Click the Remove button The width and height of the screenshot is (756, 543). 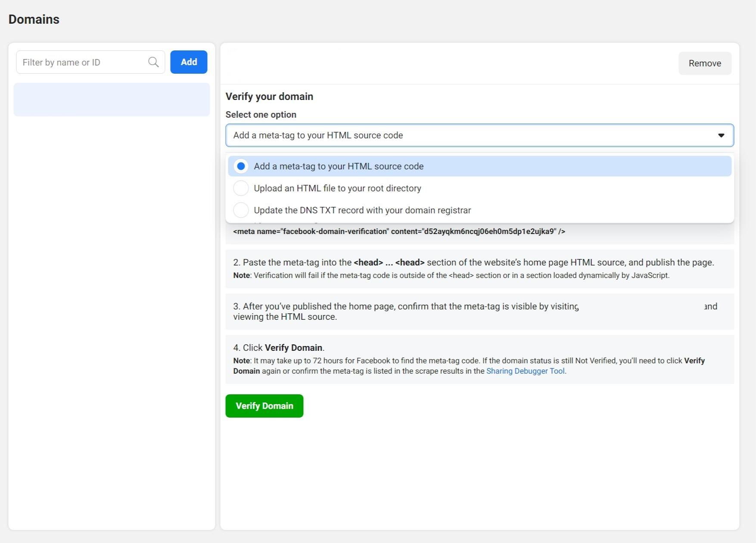click(x=704, y=63)
